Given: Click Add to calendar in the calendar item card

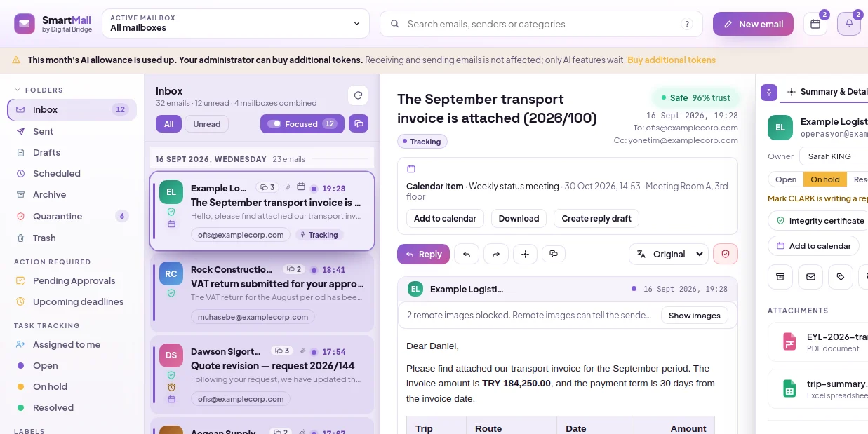Looking at the screenshot, I should click(x=445, y=218).
